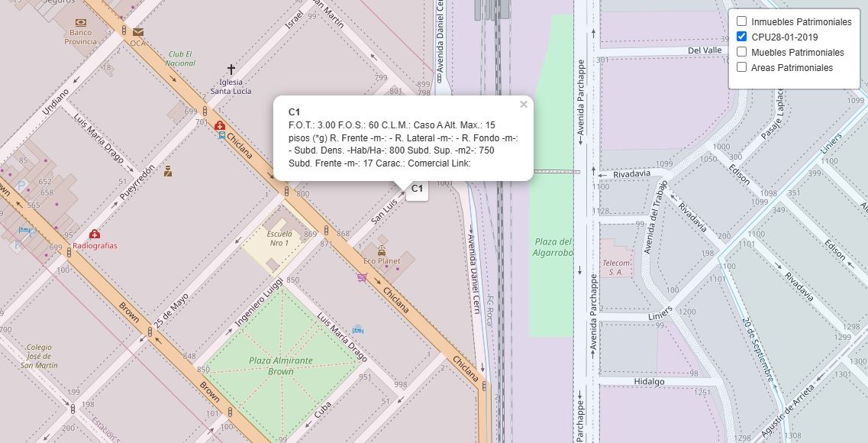Screen dimensions: 868x443
Task: Click the taxi icon above Eco Planet
Action: [x=382, y=251]
